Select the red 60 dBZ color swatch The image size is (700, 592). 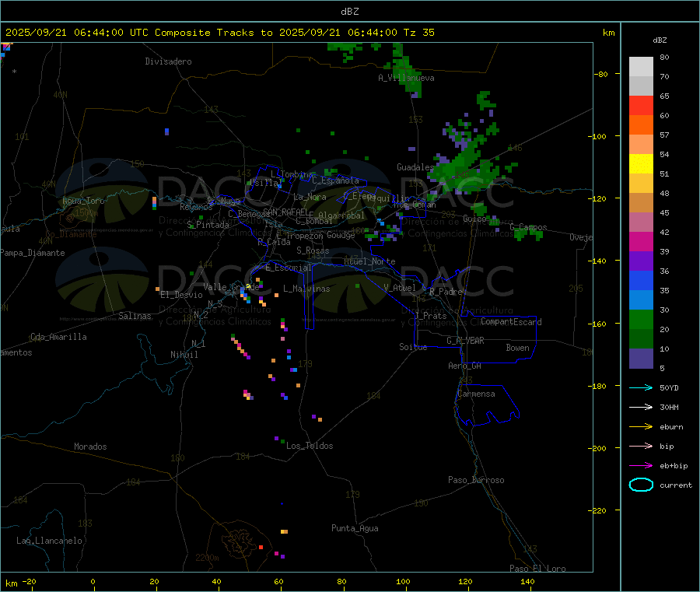click(x=641, y=105)
